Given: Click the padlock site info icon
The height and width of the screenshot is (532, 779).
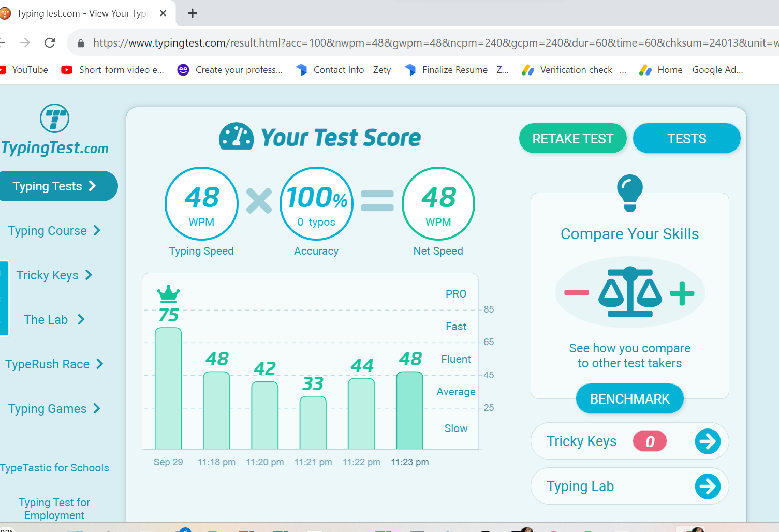Looking at the screenshot, I should pos(80,43).
